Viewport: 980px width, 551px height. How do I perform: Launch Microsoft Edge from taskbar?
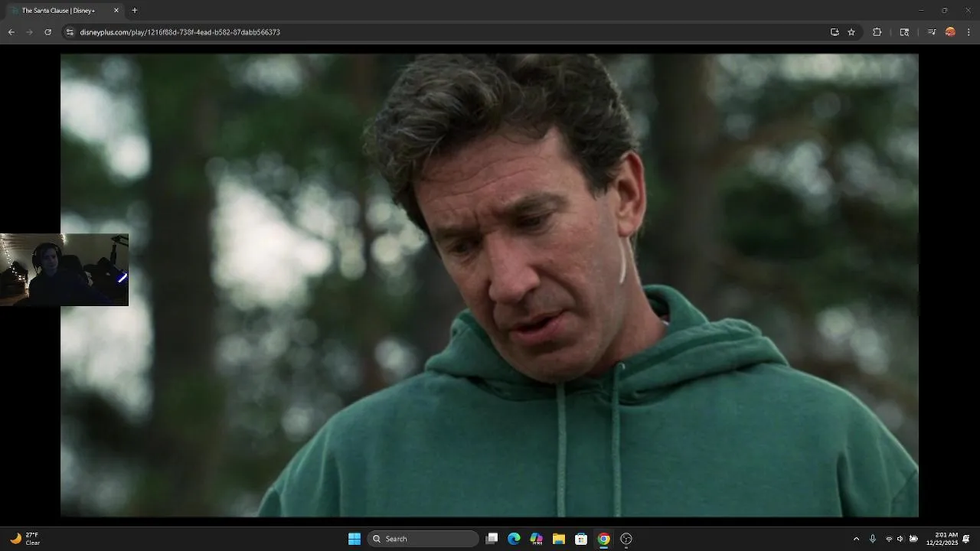click(x=514, y=539)
